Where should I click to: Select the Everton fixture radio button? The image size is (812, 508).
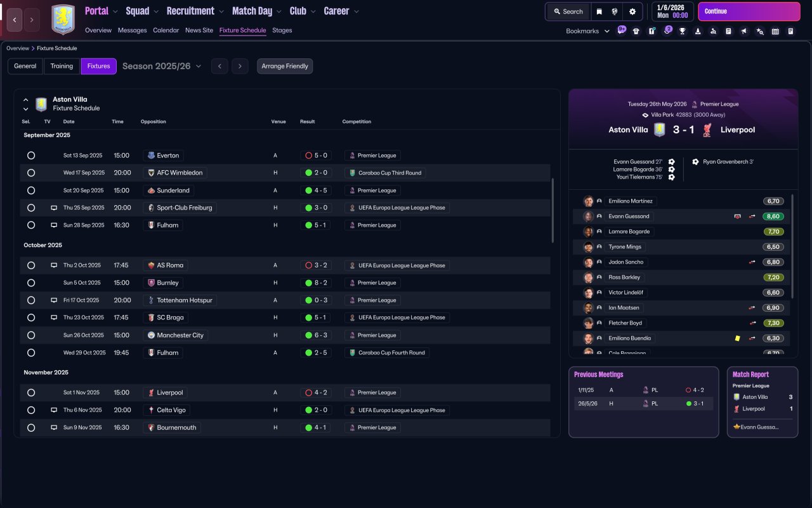click(31, 156)
